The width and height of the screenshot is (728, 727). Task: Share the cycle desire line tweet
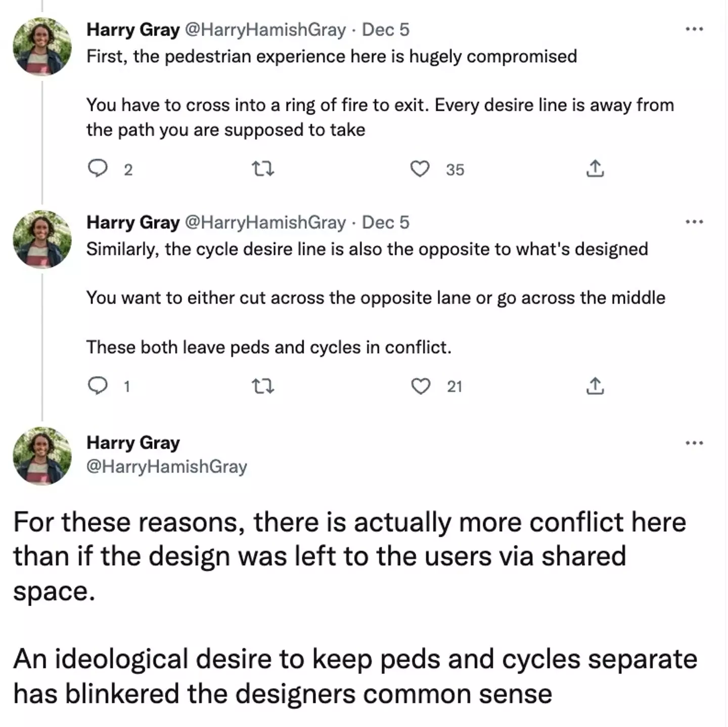tap(595, 387)
